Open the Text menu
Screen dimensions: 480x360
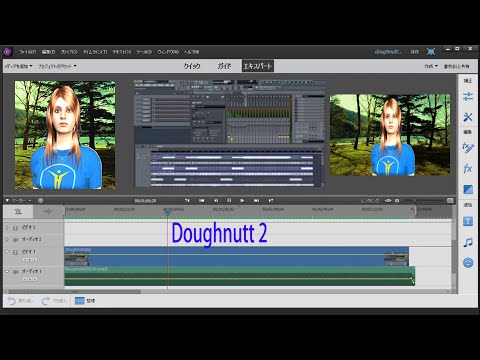coord(122,52)
